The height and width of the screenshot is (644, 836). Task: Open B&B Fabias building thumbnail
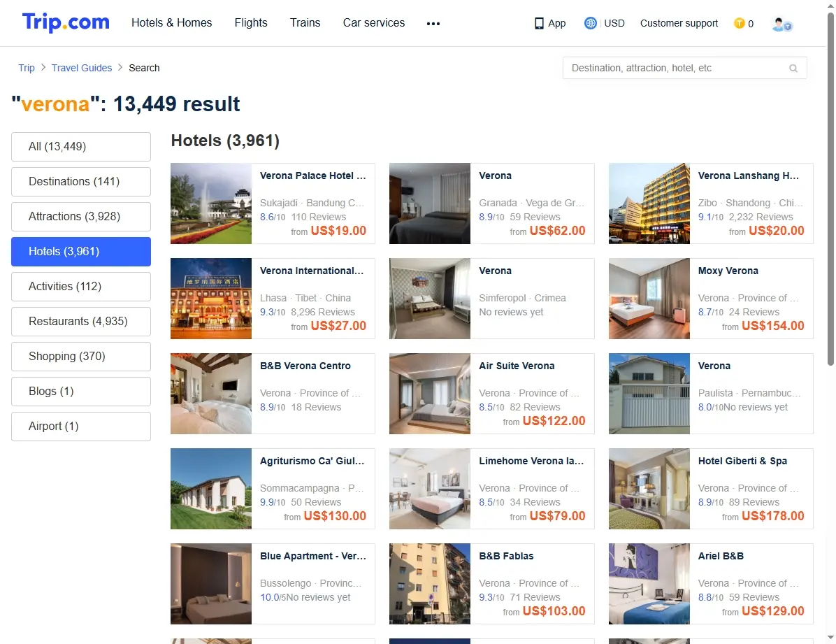430,584
